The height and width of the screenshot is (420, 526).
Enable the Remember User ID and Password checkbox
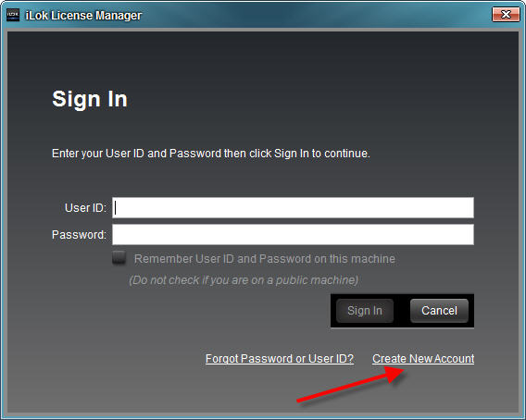coord(119,257)
